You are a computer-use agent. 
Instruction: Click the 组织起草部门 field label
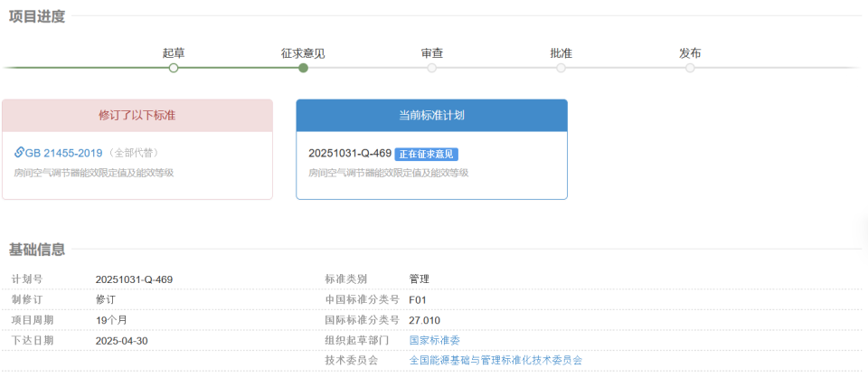click(356, 340)
